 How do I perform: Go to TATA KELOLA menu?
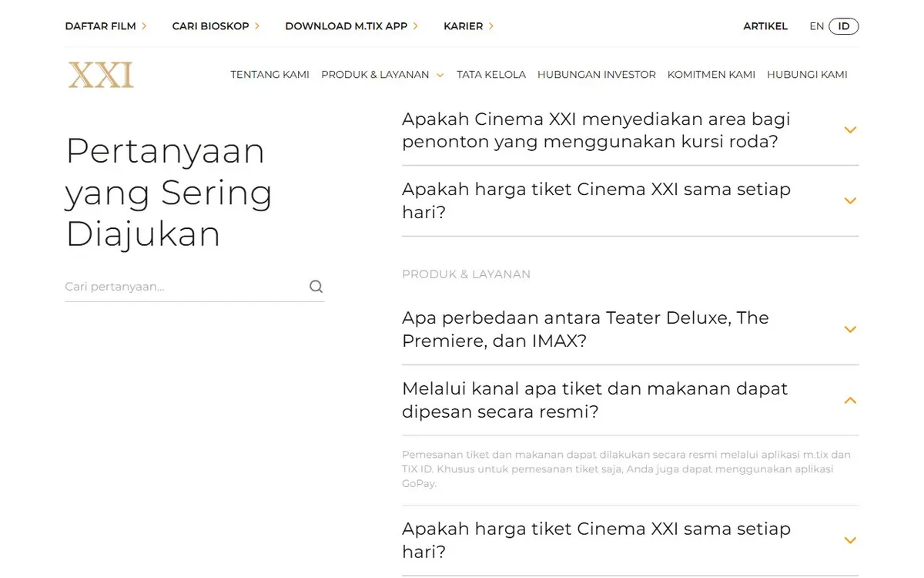[491, 75]
